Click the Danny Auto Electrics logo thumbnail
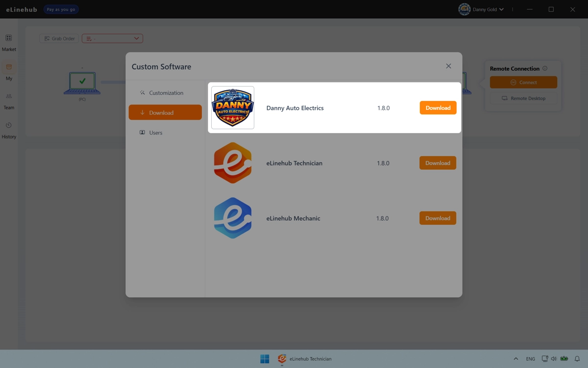The image size is (588, 368). 233,107
